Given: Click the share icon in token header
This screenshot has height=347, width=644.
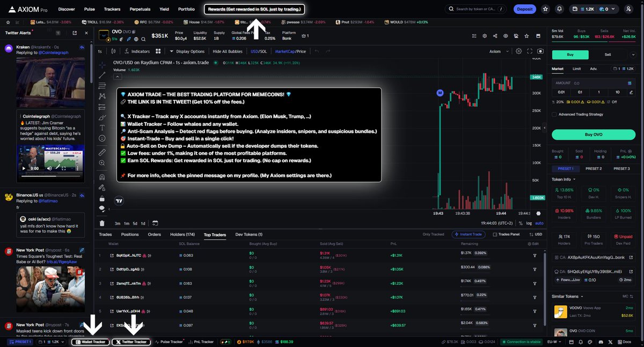Looking at the screenshot, I should [494, 36].
